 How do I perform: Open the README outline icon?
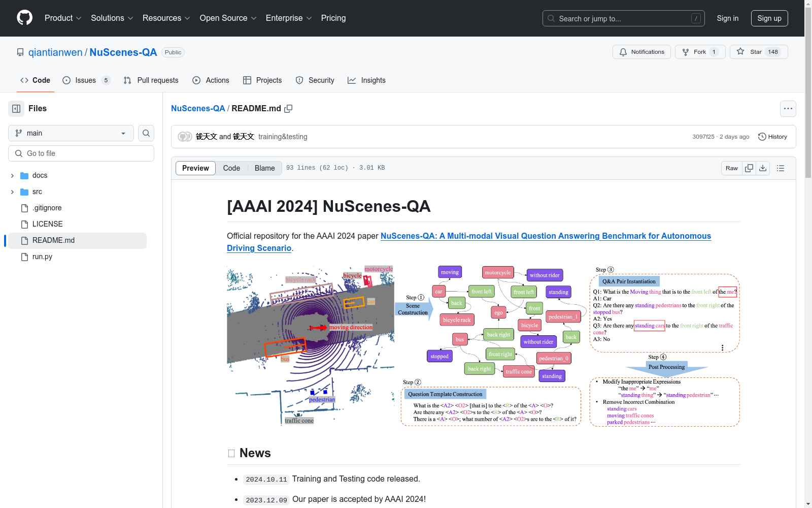tap(781, 168)
